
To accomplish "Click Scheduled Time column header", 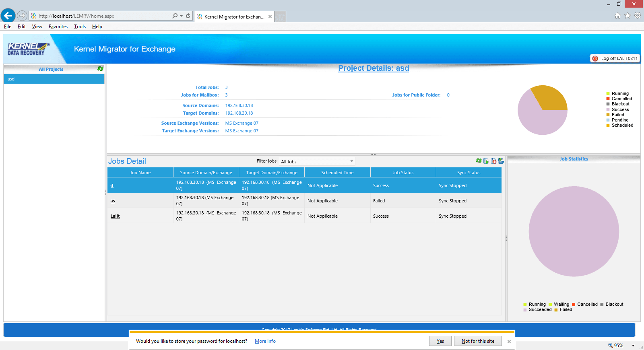I will click(337, 173).
